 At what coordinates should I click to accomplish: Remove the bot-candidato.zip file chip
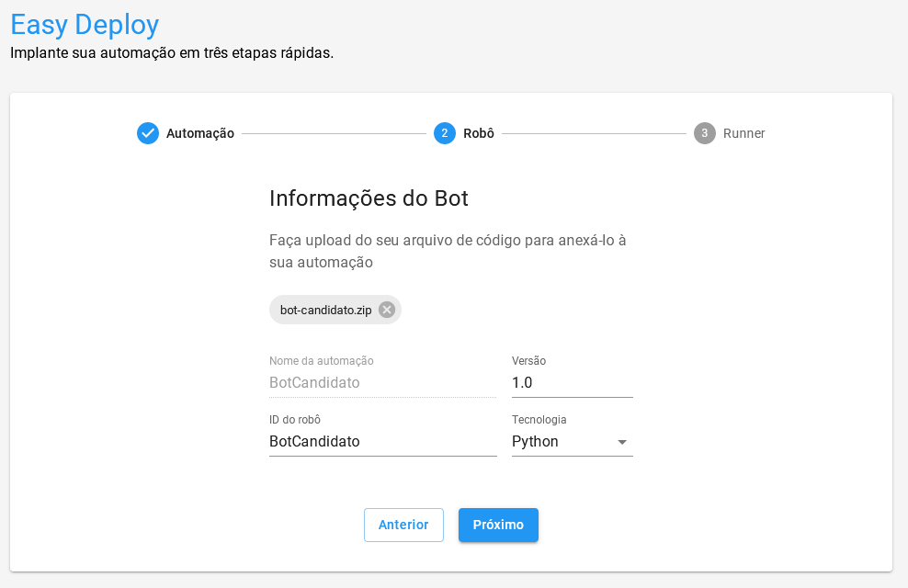tap(387, 310)
